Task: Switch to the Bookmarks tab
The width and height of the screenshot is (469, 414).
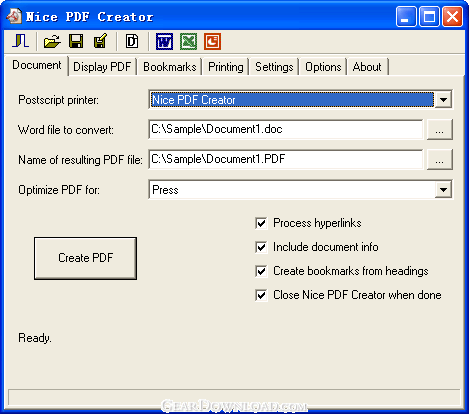Action: pyautogui.click(x=170, y=67)
